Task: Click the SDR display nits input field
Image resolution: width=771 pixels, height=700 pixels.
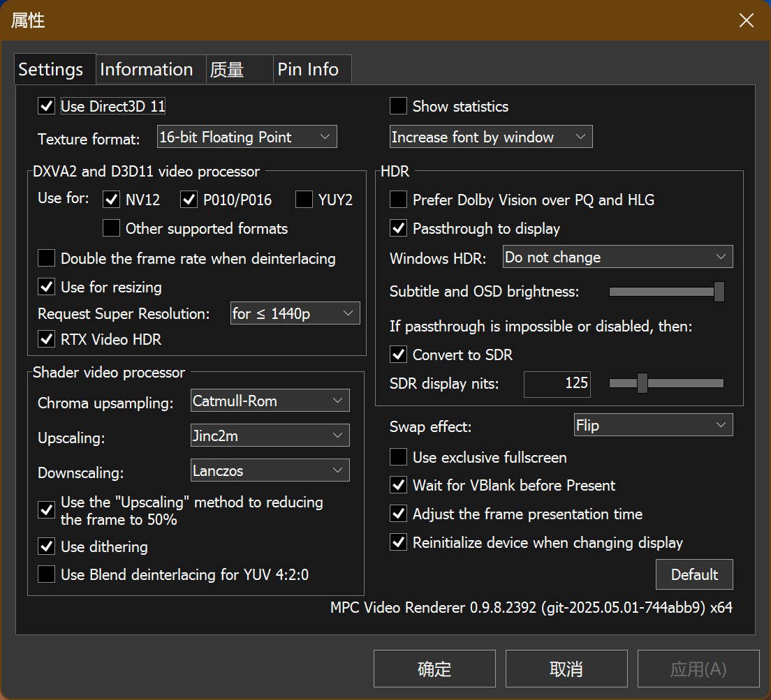Action: pyautogui.click(x=557, y=384)
